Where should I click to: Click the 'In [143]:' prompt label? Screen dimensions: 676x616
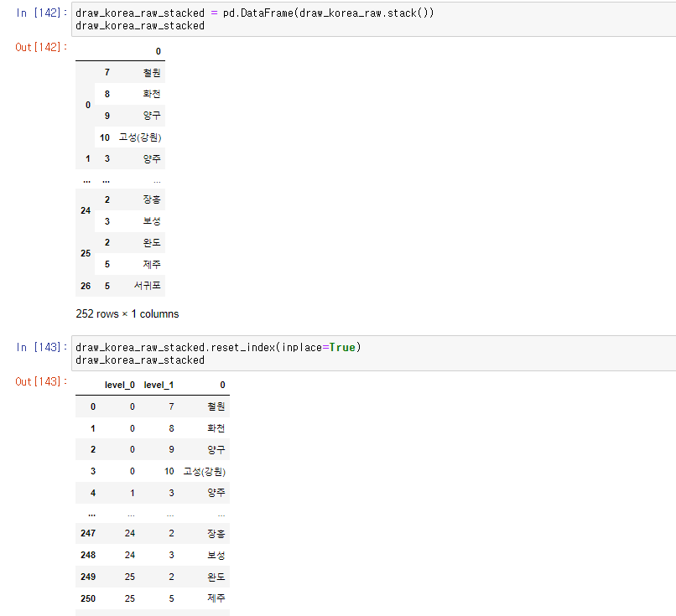pos(41,347)
